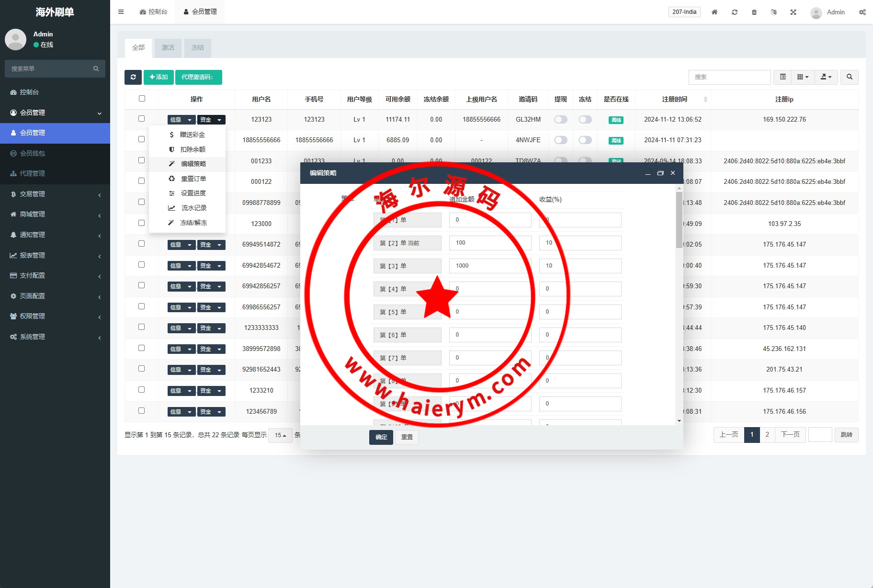
Task: Open the page size dropdown showing 15
Action: point(280,435)
